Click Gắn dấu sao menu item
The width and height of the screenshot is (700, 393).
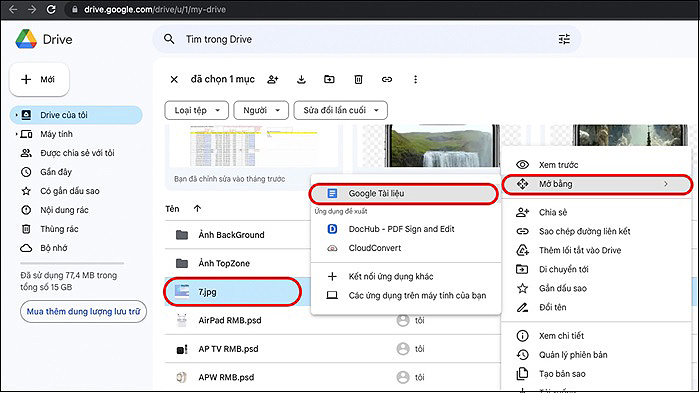pyautogui.click(x=597, y=288)
